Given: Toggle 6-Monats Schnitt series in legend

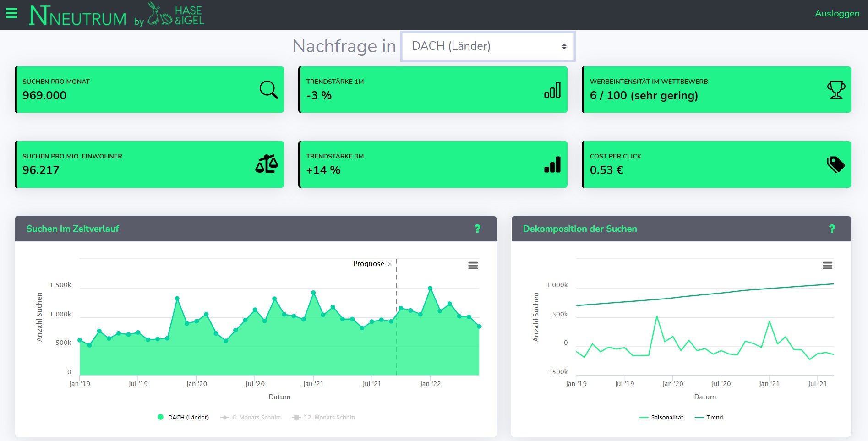Looking at the screenshot, I should click(251, 417).
